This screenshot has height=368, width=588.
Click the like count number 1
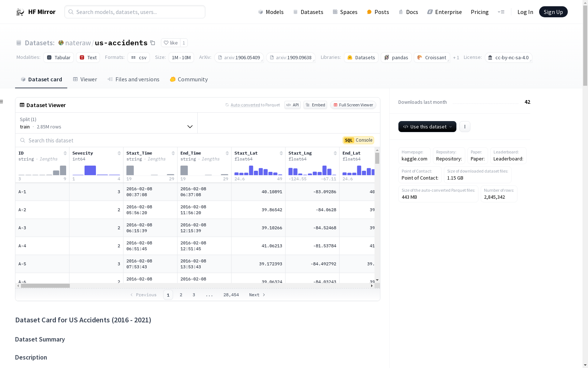(184, 43)
